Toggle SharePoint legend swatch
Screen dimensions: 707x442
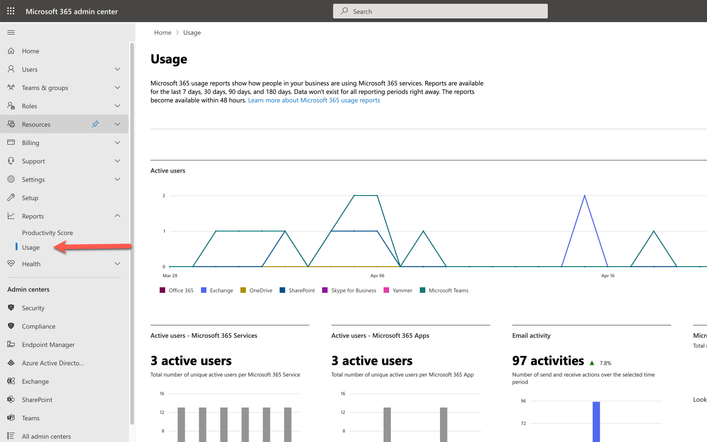point(282,290)
